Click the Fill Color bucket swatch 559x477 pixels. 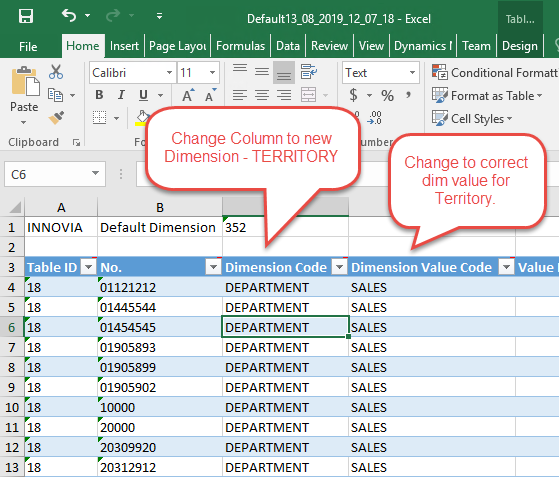[142, 118]
